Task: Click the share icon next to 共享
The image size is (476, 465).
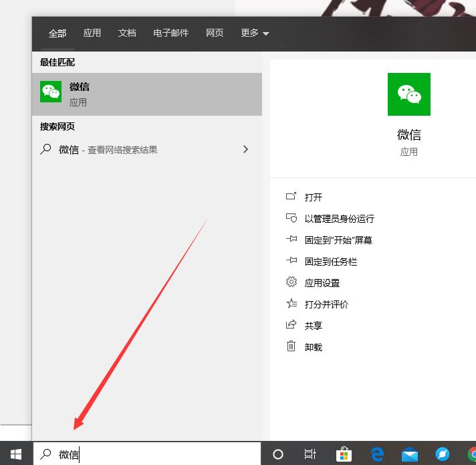Action: pos(291,324)
